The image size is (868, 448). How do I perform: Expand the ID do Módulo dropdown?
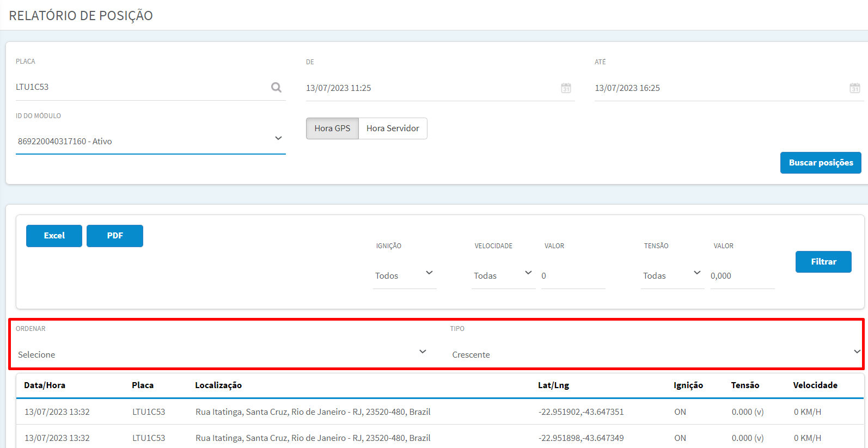click(x=151, y=141)
